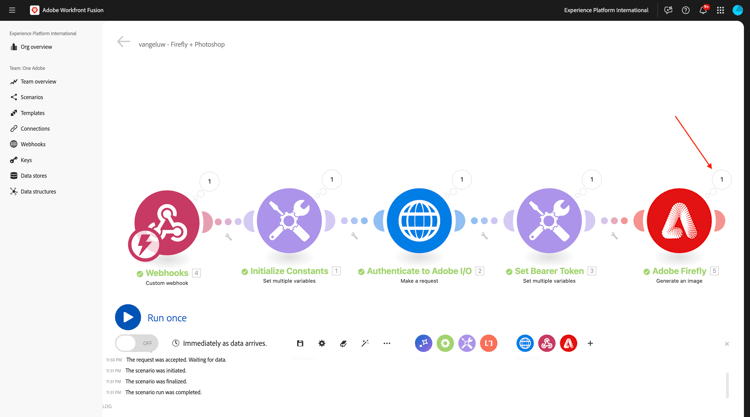
Task: Open notifications bell
Action: (x=703, y=10)
